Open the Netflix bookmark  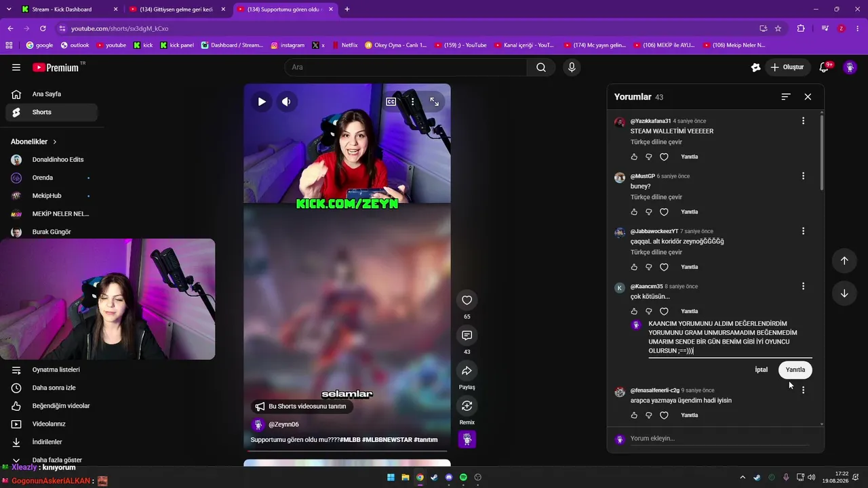345,45
